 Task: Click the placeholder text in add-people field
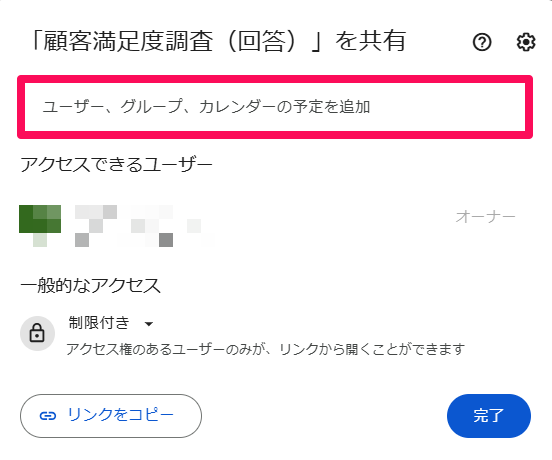click(x=206, y=107)
